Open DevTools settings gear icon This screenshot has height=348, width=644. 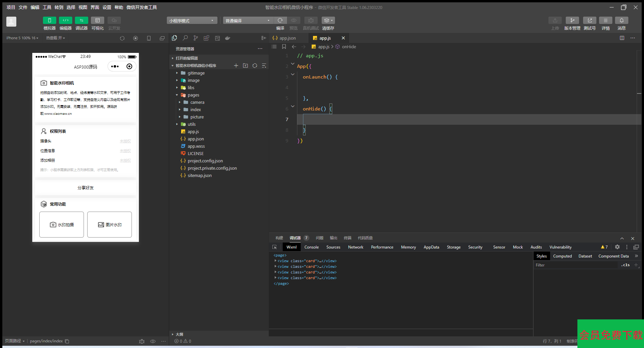point(617,247)
